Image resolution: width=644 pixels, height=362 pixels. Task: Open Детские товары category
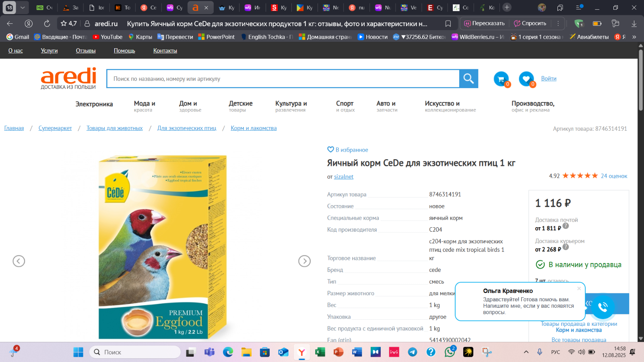(241, 106)
